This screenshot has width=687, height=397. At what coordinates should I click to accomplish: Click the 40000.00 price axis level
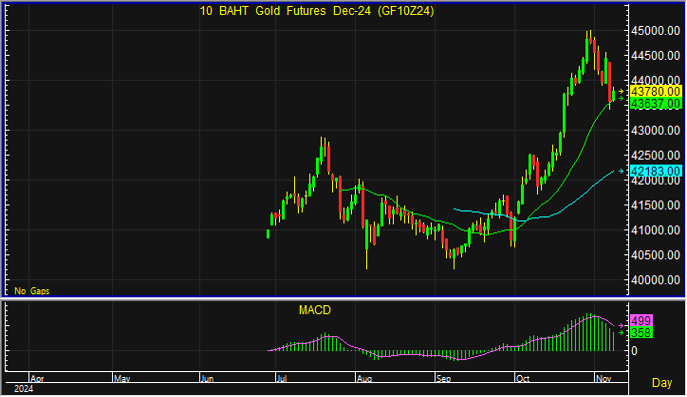click(x=655, y=280)
